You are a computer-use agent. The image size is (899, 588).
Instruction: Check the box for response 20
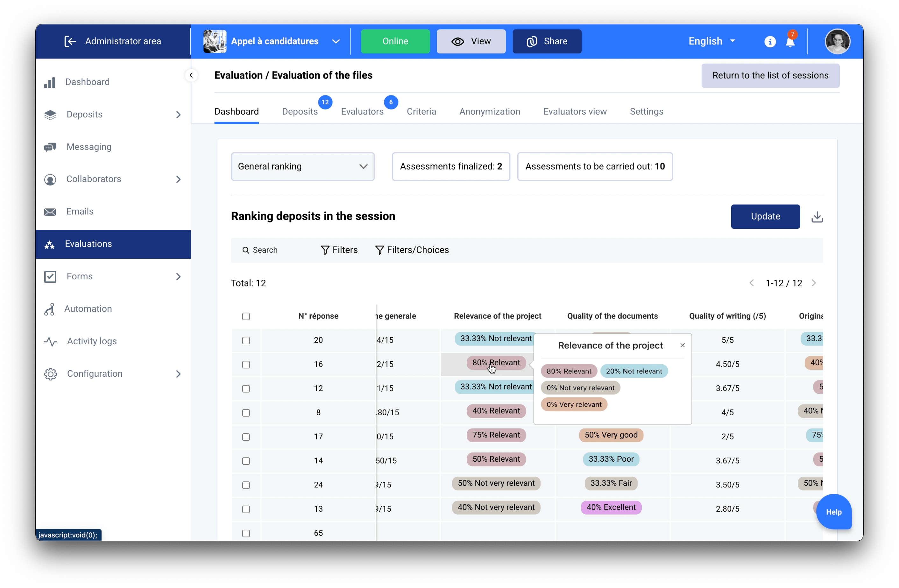click(x=246, y=340)
